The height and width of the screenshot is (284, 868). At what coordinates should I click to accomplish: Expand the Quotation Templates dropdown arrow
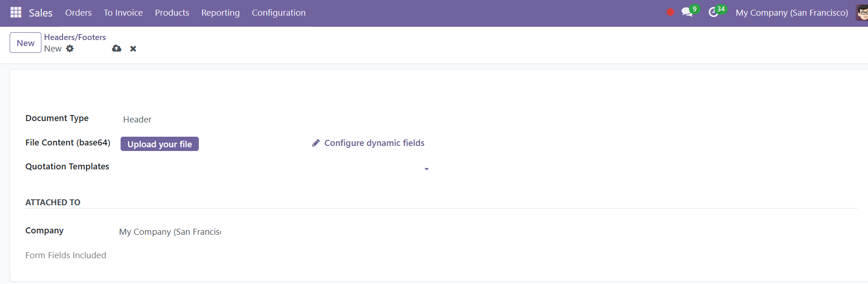[x=427, y=169]
